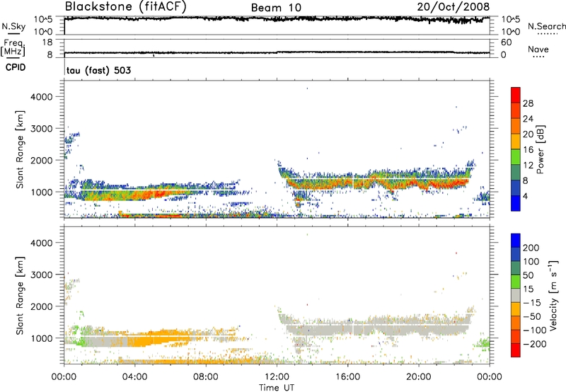Click the date '20/Oct/2008'

(454, 6)
